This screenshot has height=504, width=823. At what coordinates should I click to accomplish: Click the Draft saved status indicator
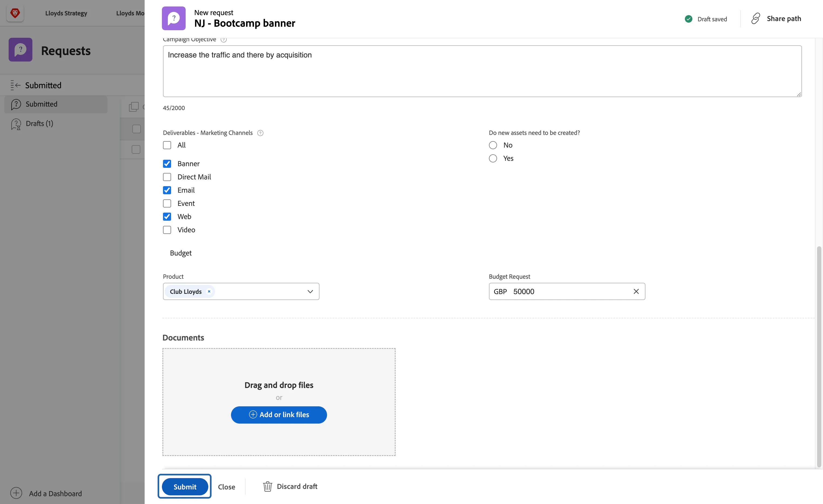[705, 19]
